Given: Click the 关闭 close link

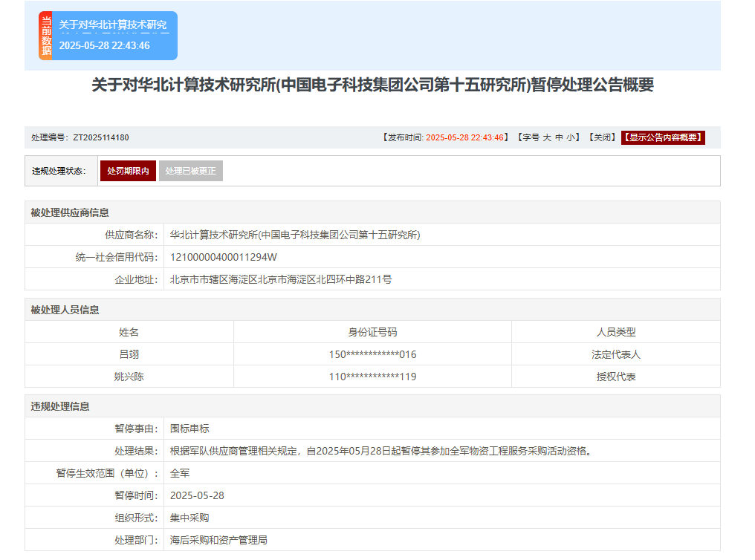Looking at the screenshot, I should 602,137.
